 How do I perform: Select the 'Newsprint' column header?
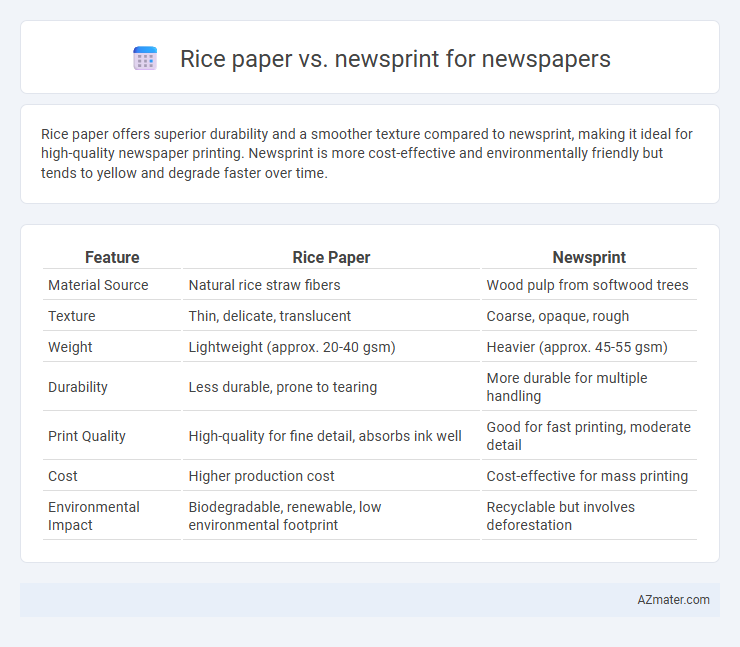(x=589, y=257)
